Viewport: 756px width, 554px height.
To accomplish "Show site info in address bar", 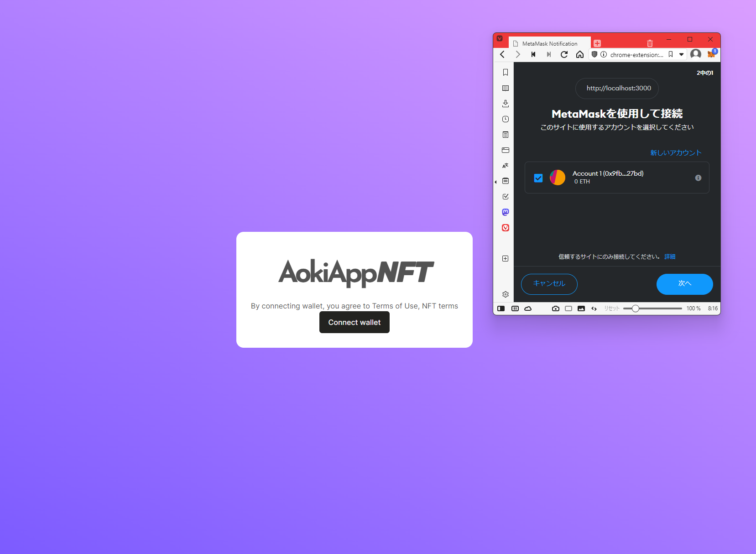I will (x=604, y=54).
